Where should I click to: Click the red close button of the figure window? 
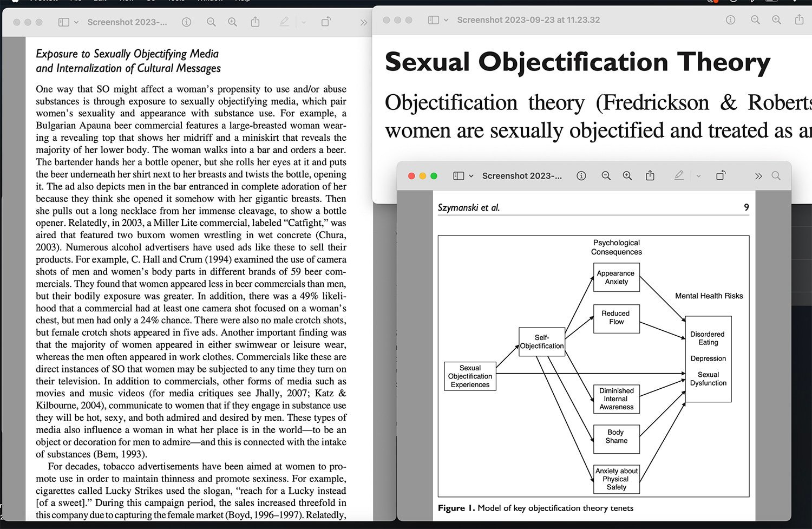coord(411,176)
